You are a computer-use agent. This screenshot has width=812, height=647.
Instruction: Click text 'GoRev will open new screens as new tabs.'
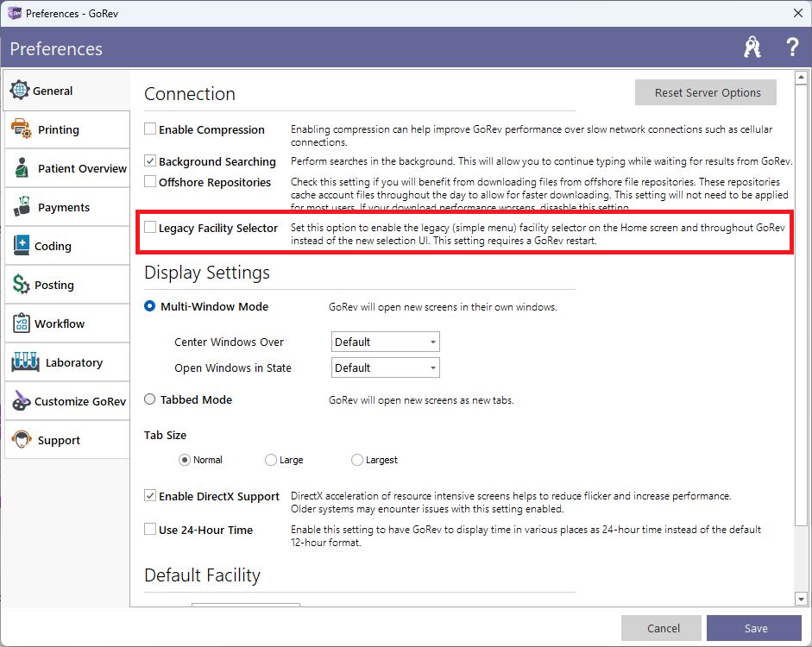point(421,400)
